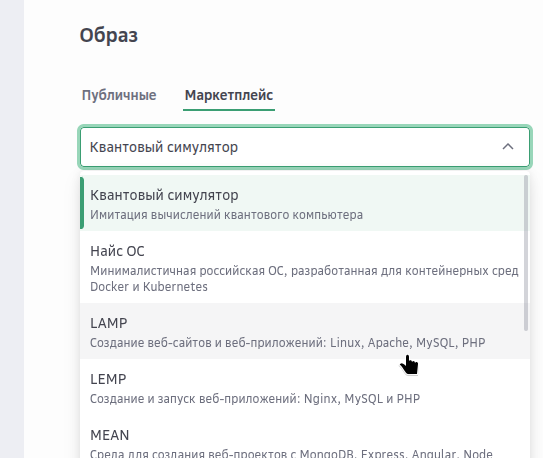Pick the LEMP image option

305,387
